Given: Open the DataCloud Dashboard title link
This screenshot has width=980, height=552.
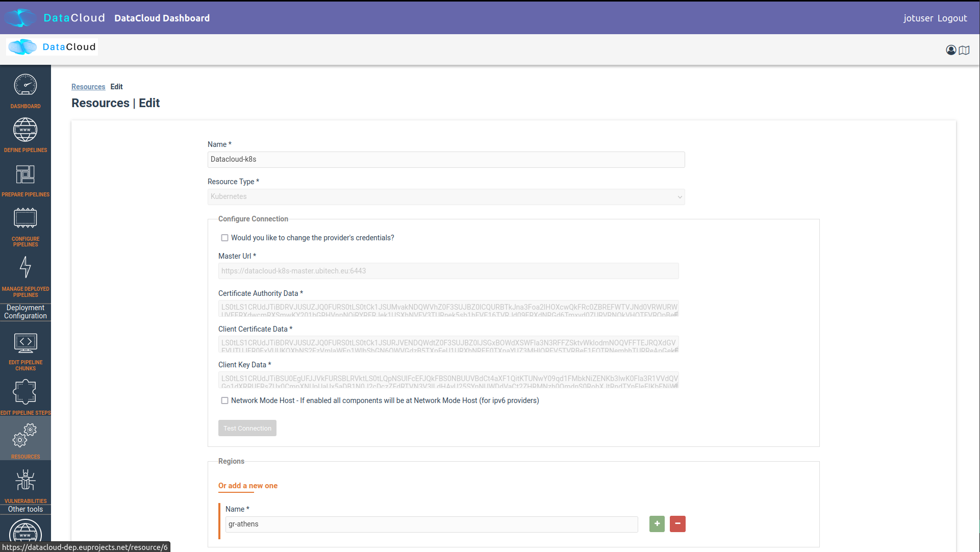Looking at the screenshot, I should [162, 18].
